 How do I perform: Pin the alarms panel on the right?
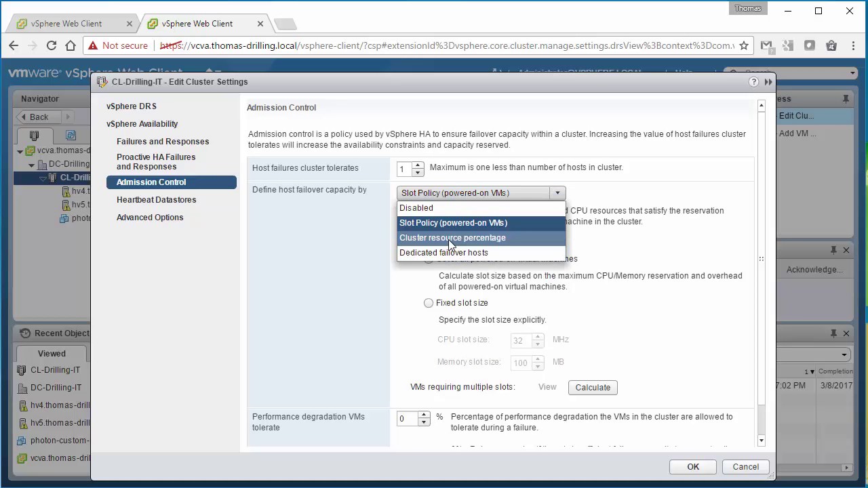833,250
